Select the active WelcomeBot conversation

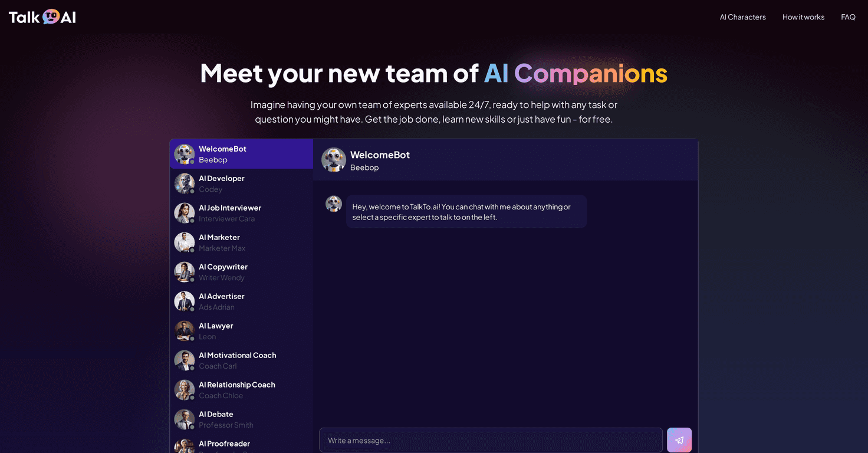pos(241,153)
